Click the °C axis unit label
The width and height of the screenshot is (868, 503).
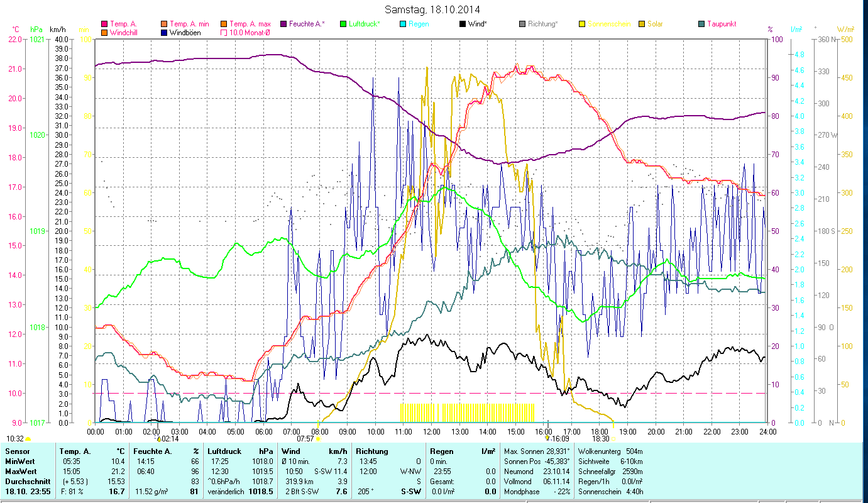(16, 30)
